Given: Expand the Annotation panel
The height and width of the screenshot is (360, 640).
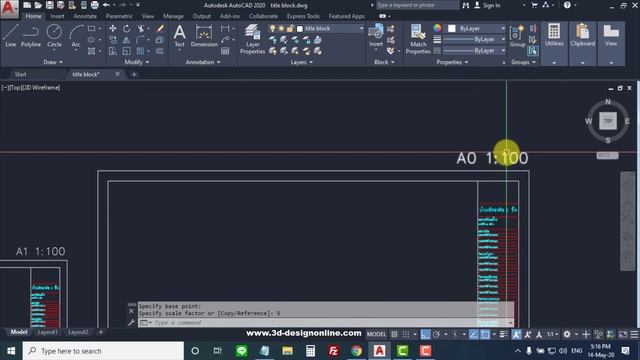Looking at the screenshot, I should (203, 62).
